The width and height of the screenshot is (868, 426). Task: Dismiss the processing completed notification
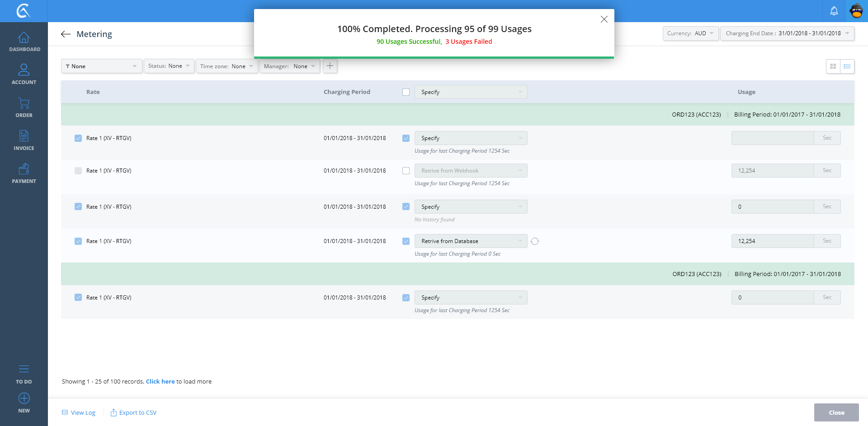pos(604,19)
